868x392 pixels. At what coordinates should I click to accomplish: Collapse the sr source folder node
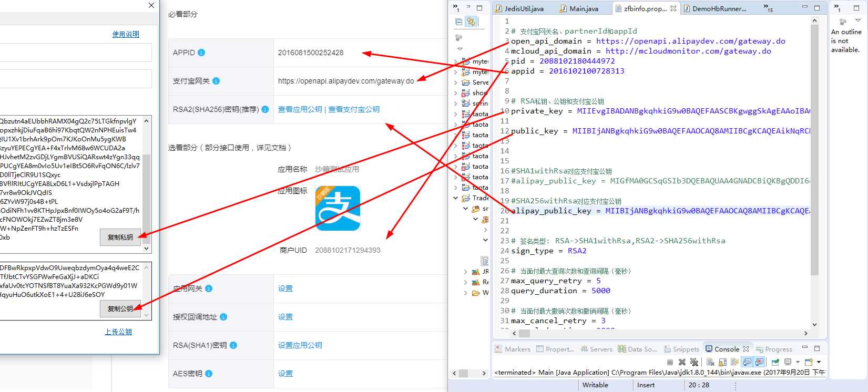(465, 209)
